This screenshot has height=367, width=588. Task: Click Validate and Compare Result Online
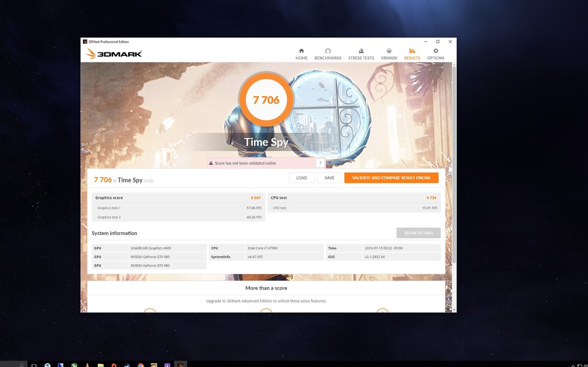coord(391,178)
